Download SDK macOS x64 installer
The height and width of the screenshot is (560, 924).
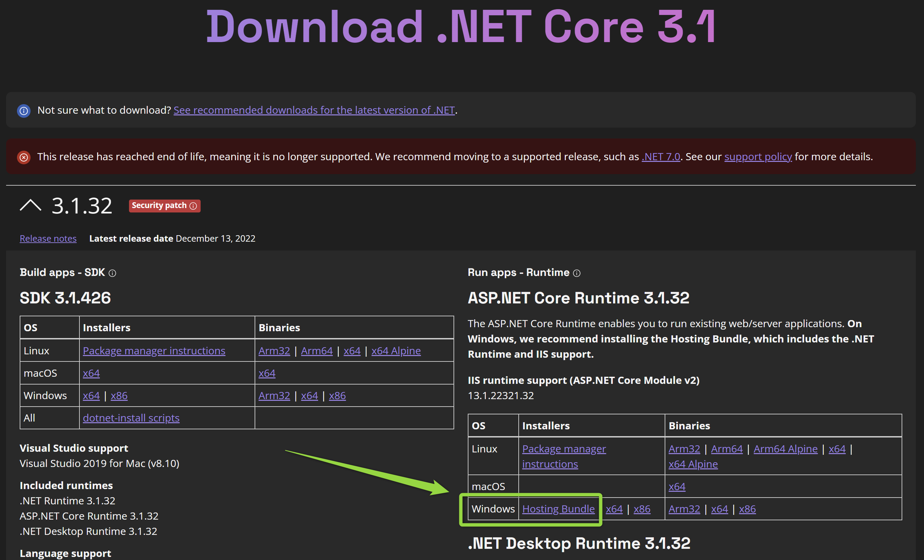click(91, 373)
